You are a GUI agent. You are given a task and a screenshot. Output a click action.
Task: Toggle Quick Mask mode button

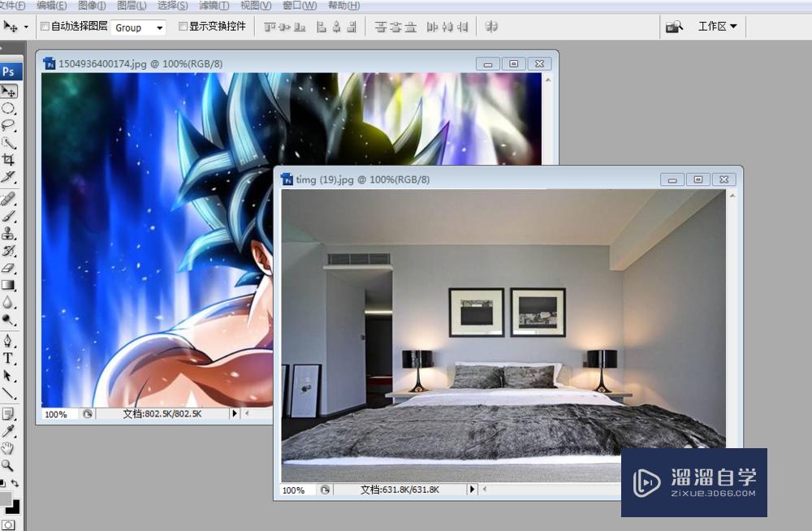click(8, 525)
